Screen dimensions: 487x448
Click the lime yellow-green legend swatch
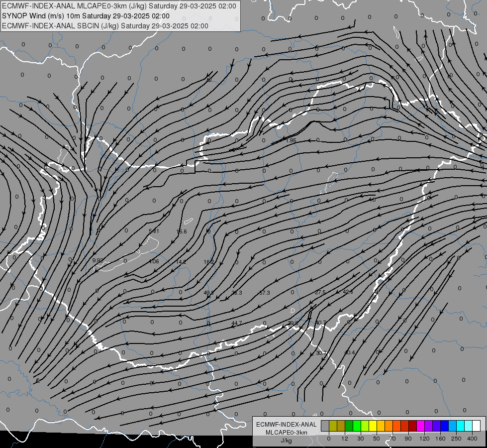coord(365,426)
